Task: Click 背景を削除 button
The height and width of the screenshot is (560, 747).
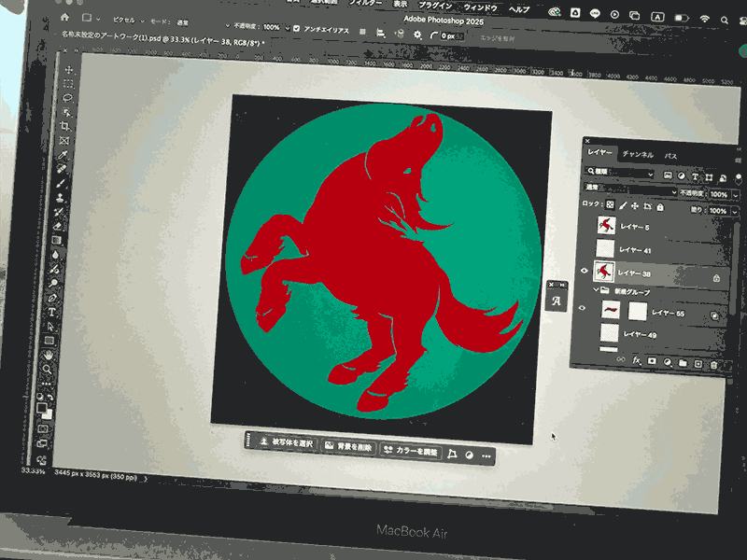Action: tap(348, 447)
